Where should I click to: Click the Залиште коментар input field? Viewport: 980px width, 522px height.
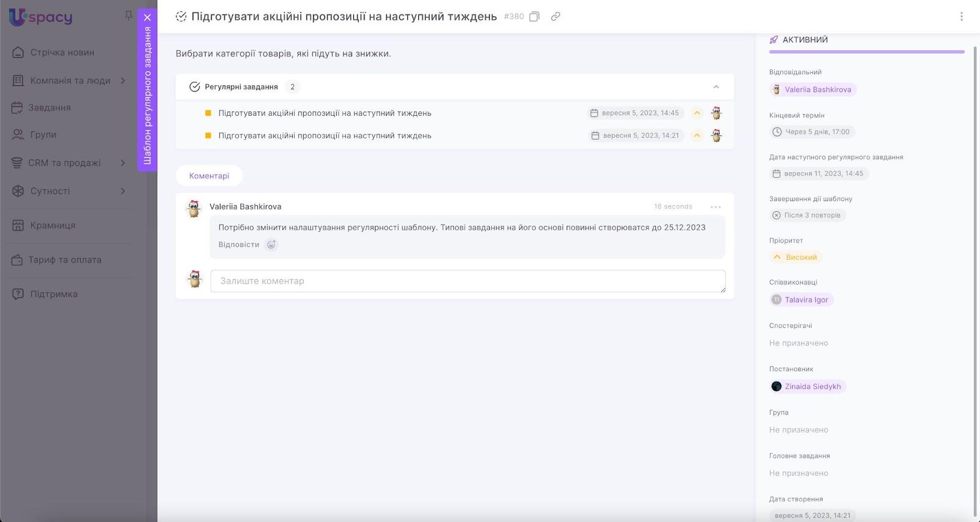click(x=467, y=281)
